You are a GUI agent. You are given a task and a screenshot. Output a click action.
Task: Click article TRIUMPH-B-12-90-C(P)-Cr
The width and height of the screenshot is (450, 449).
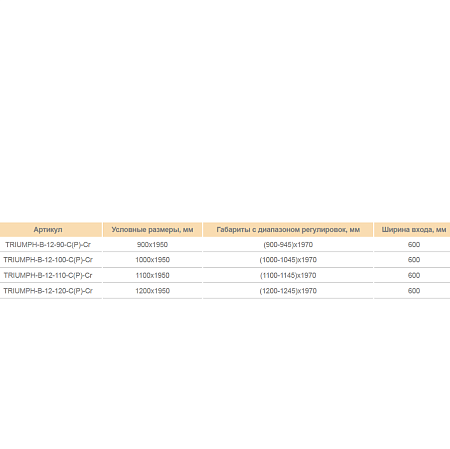pyautogui.click(x=48, y=245)
